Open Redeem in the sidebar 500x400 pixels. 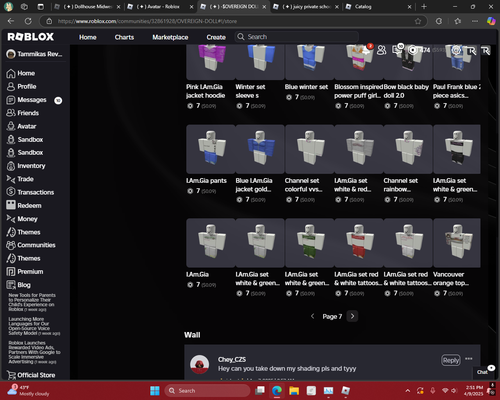tap(24, 206)
